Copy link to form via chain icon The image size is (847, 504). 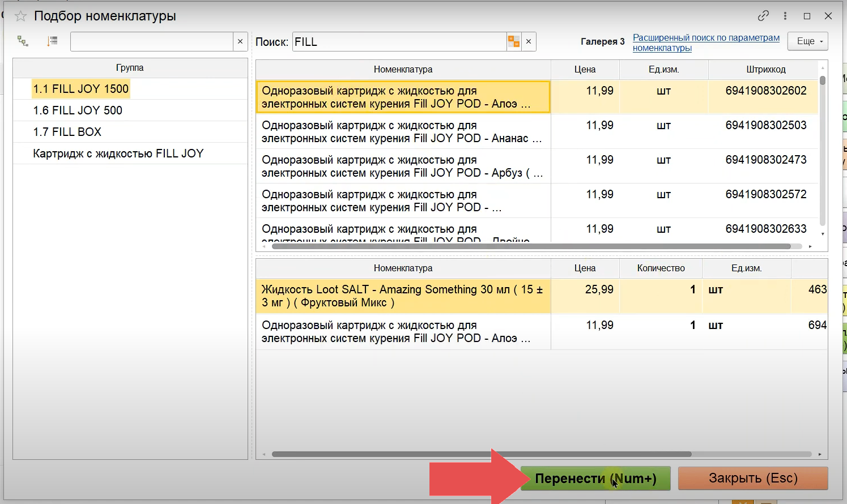[763, 16]
